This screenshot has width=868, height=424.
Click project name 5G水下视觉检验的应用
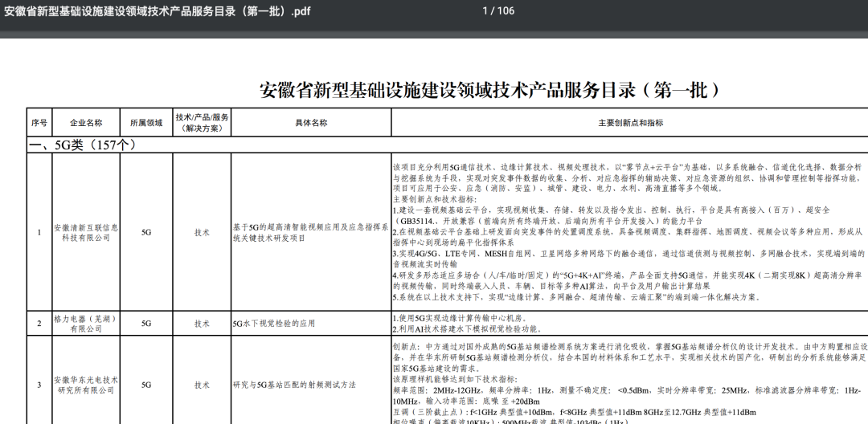(x=274, y=324)
